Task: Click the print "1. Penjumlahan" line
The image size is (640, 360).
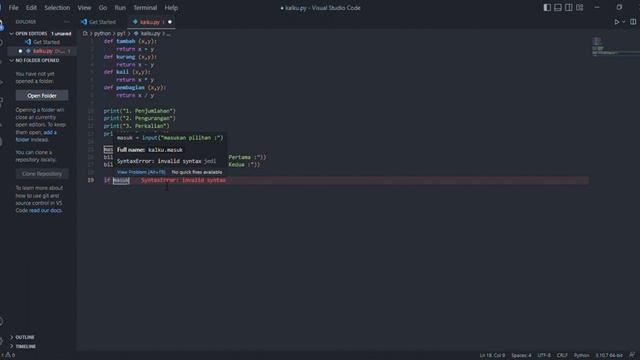Action: tap(140, 111)
